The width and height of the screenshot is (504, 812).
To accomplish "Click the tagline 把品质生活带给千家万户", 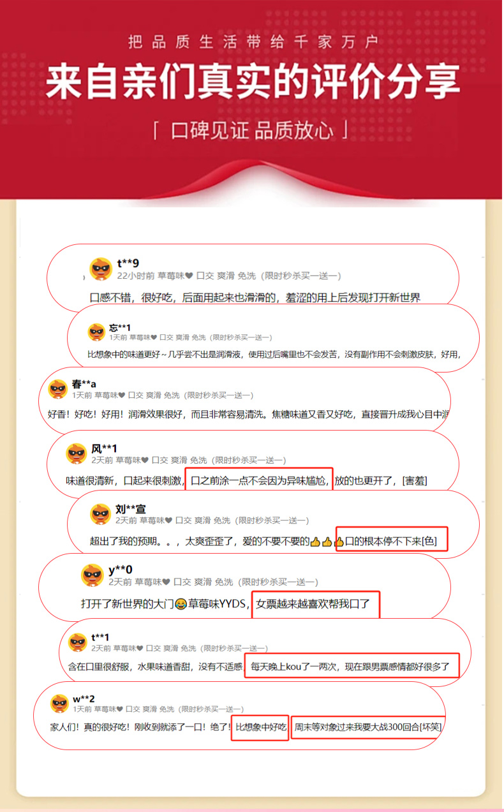I will coord(253,43).
